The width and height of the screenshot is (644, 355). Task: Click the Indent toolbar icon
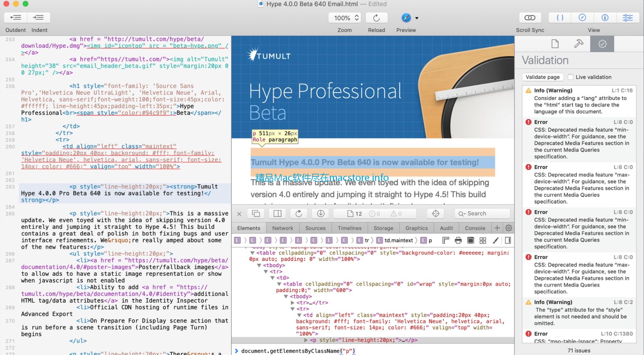(39, 17)
